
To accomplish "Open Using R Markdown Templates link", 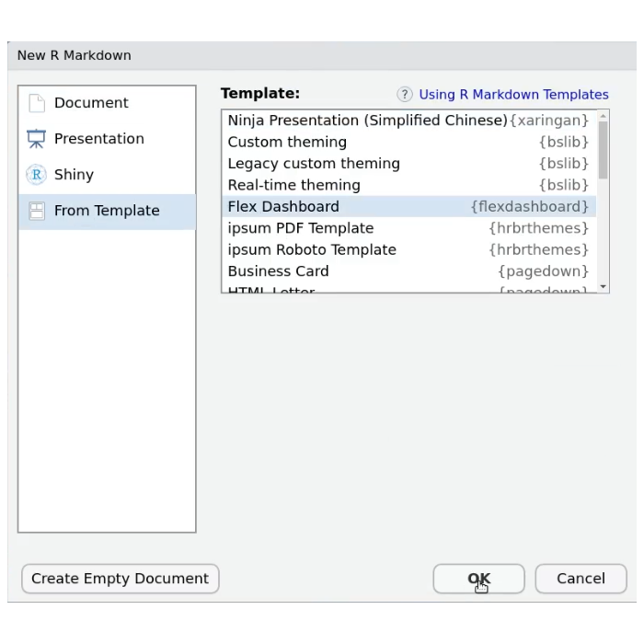I will (x=513, y=95).
